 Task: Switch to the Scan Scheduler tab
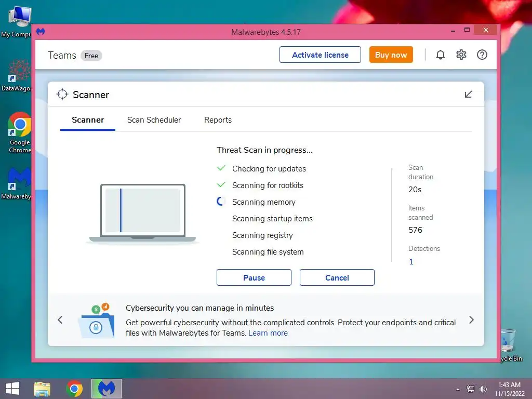pos(154,120)
